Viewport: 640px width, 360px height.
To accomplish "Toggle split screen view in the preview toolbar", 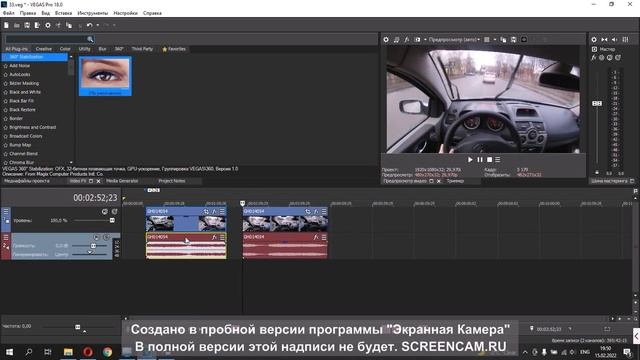I will (x=417, y=40).
